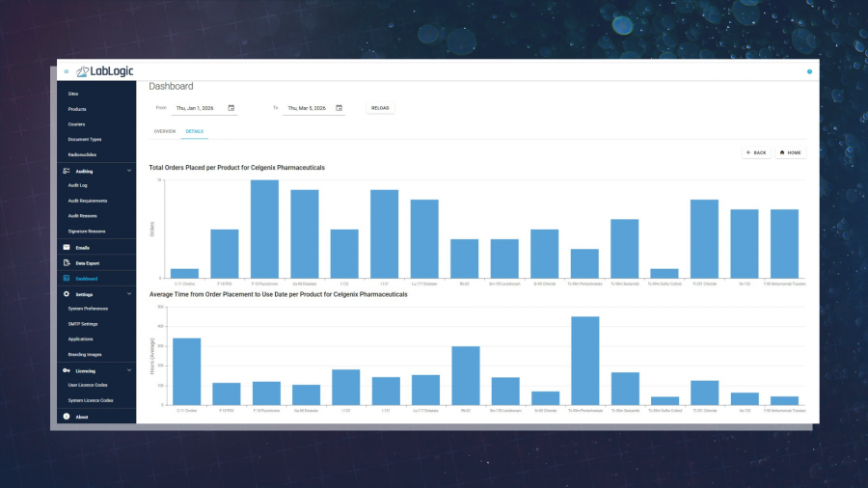
Task: Open Audit Log in the sidebar
Action: (78, 185)
